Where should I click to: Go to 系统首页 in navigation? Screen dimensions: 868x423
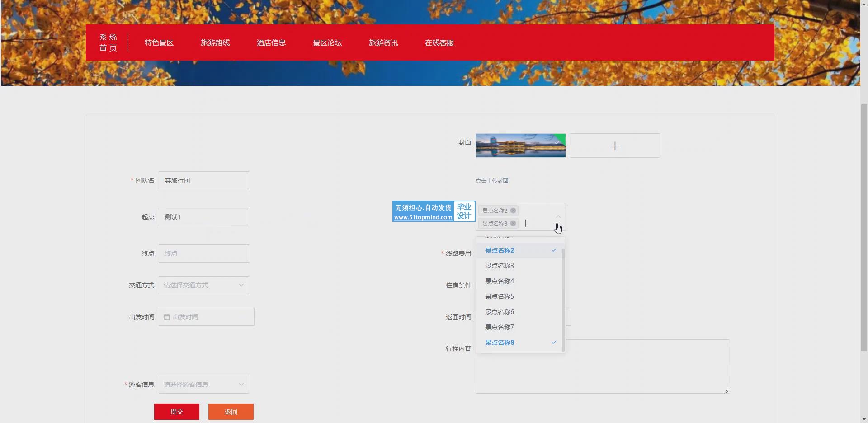pyautogui.click(x=108, y=42)
